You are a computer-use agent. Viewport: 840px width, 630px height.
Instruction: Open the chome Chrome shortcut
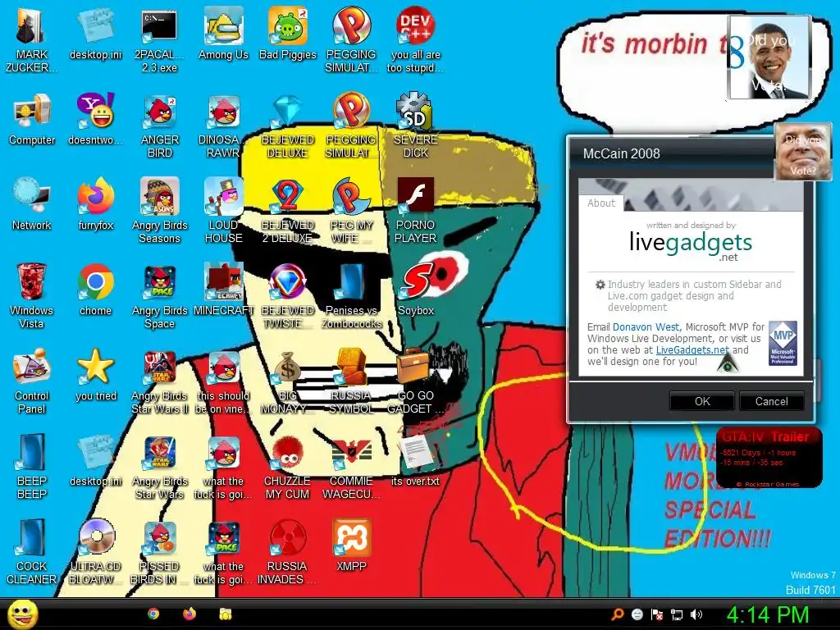coord(95,290)
